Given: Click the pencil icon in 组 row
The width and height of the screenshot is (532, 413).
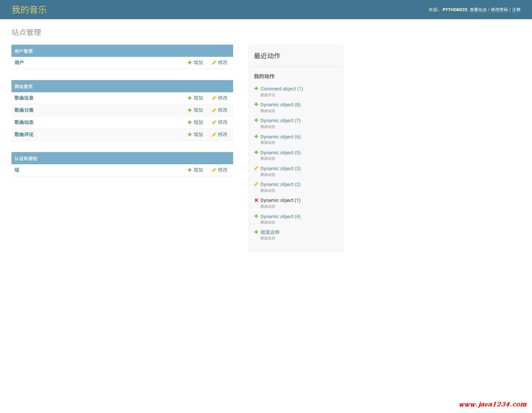Looking at the screenshot, I should click(214, 170).
